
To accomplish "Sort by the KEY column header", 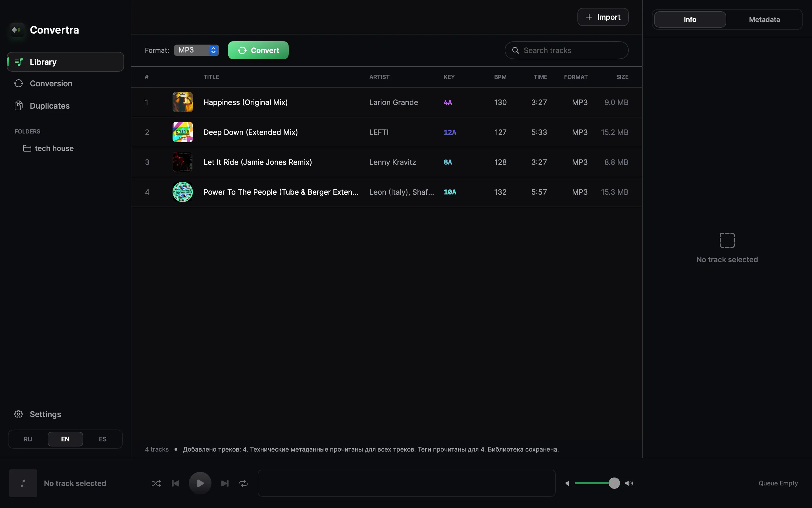I will click(x=449, y=77).
